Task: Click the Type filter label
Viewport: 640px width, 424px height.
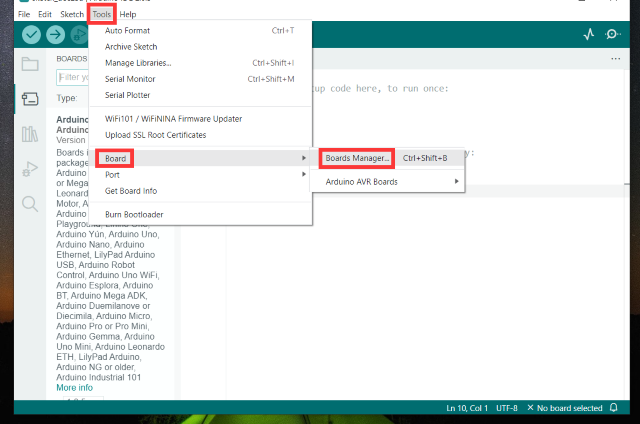Action: point(67,98)
